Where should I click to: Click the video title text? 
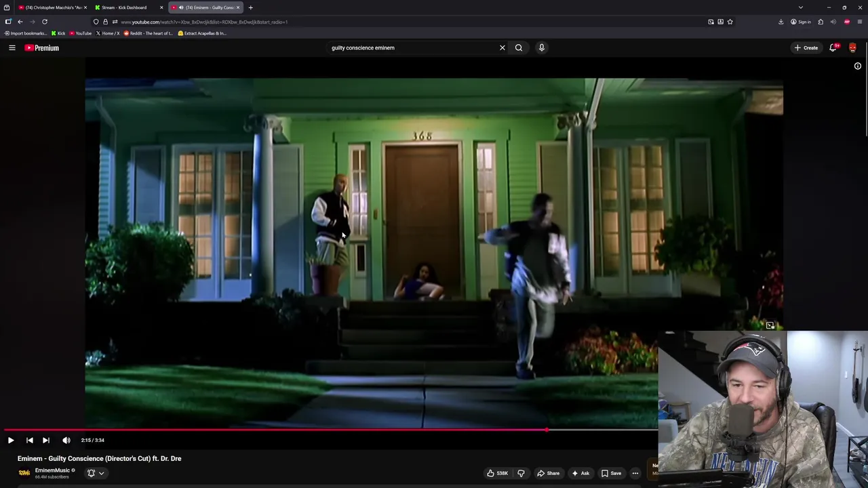(x=99, y=459)
